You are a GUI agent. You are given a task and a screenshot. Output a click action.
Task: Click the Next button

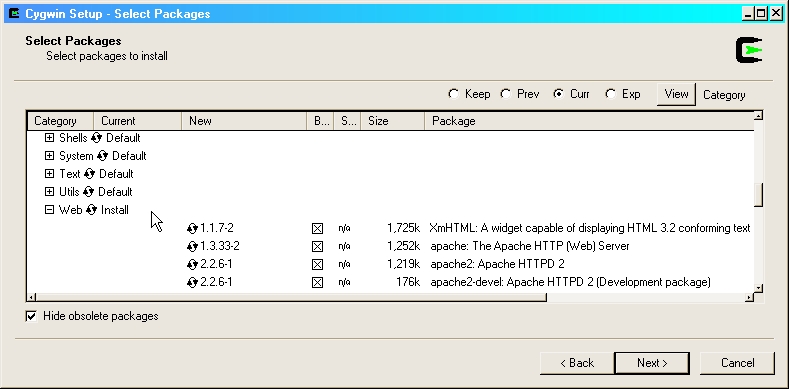point(652,363)
